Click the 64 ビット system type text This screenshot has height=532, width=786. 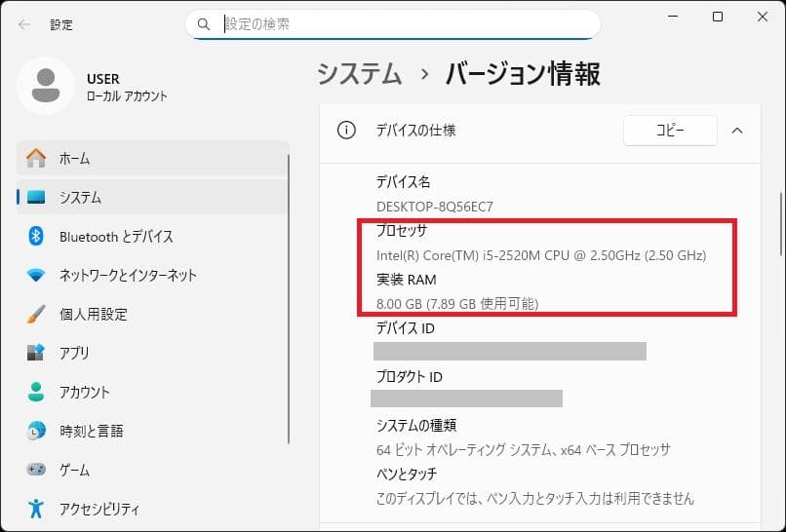click(x=523, y=450)
